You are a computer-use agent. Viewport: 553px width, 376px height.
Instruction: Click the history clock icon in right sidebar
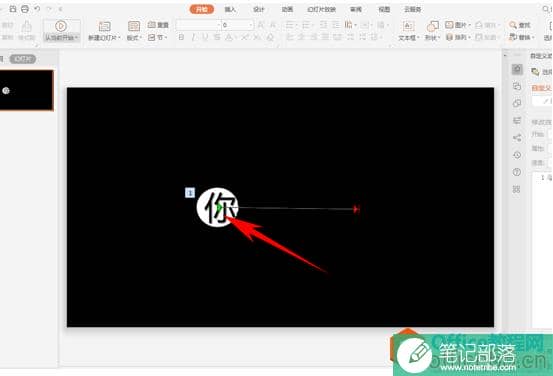(x=517, y=155)
